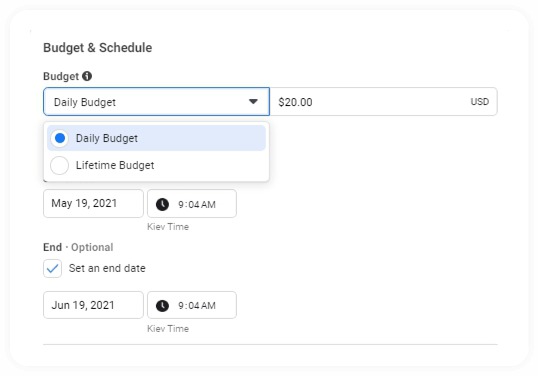Open the Jun 19, 2021 end date field
538x376 pixels.
point(93,305)
